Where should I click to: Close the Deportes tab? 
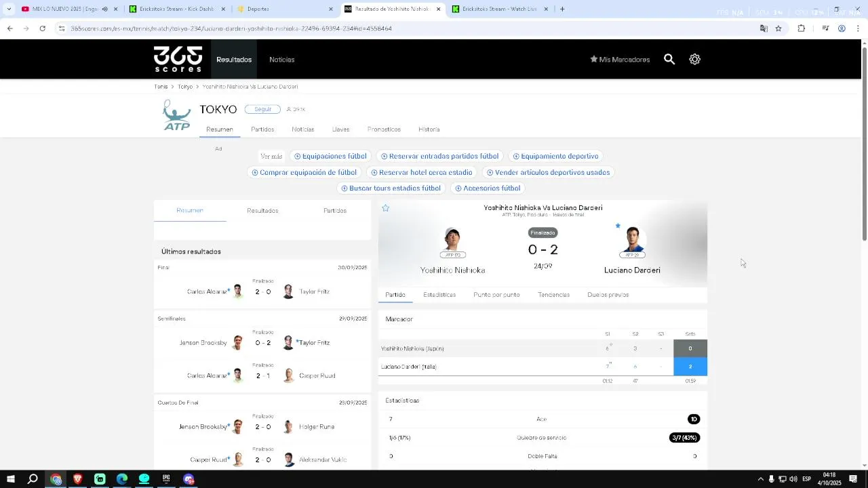coord(331,9)
